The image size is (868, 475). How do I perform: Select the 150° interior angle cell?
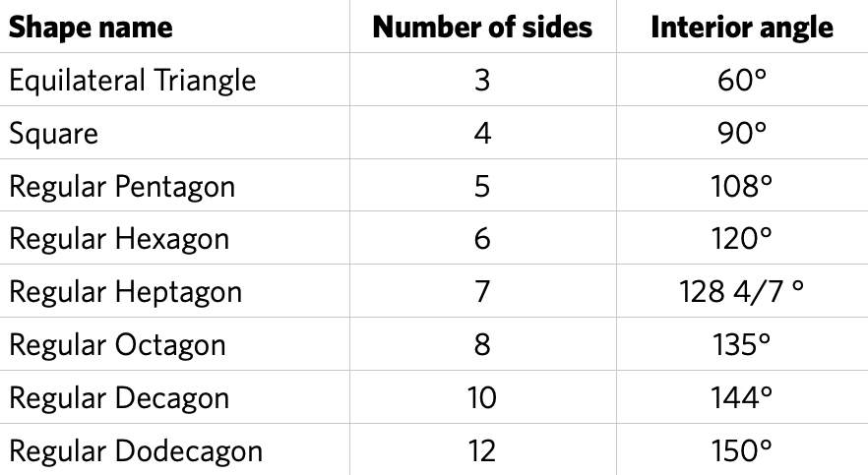click(x=742, y=450)
